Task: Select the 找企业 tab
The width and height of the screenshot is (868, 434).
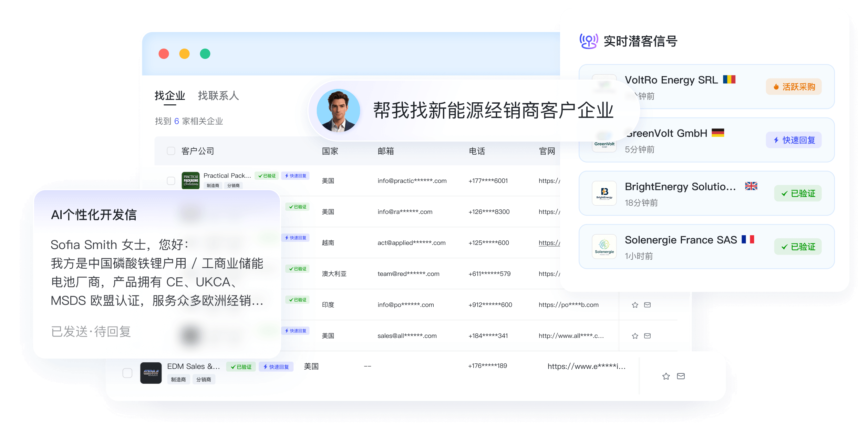Action: [170, 95]
